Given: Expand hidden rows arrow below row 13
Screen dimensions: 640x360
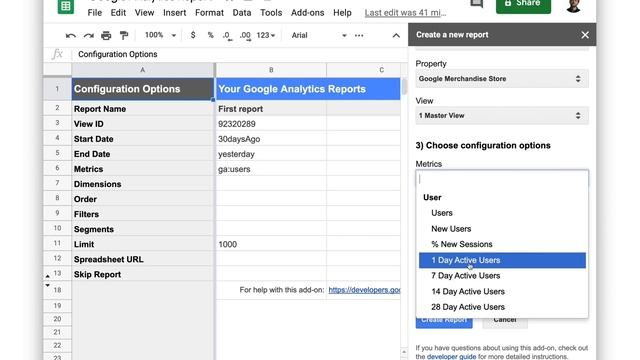Looking at the screenshot, I should pos(48,285).
